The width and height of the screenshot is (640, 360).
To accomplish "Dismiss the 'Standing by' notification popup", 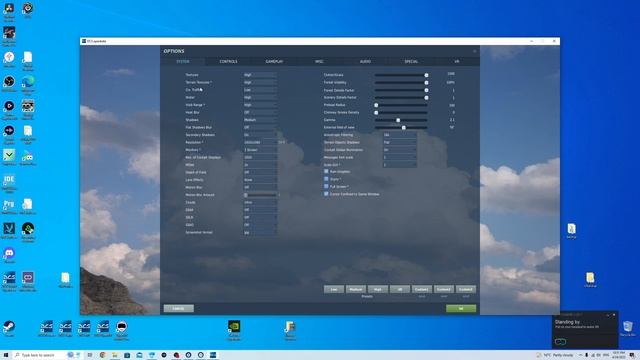I will click(x=614, y=315).
